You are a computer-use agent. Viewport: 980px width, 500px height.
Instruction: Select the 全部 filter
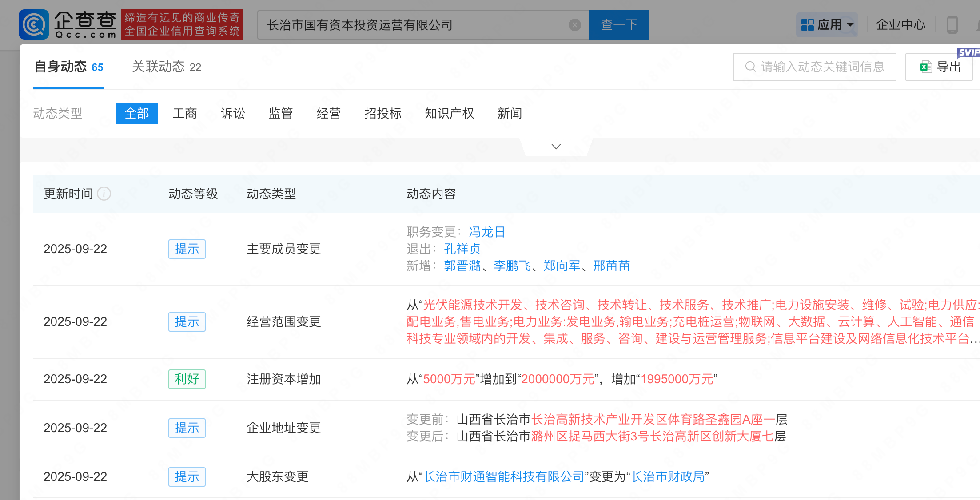pos(137,114)
